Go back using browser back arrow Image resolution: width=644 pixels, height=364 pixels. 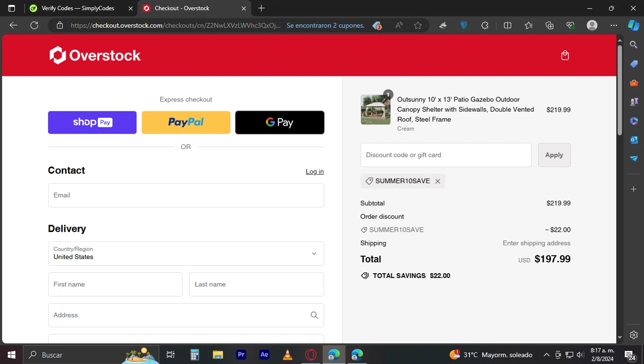click(x=13, y=25)
